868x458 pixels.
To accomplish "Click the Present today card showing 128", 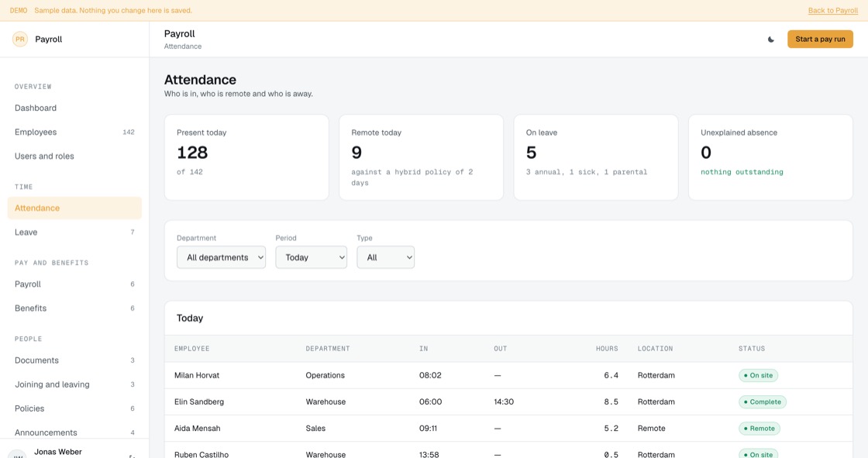I will click(246, 157).
